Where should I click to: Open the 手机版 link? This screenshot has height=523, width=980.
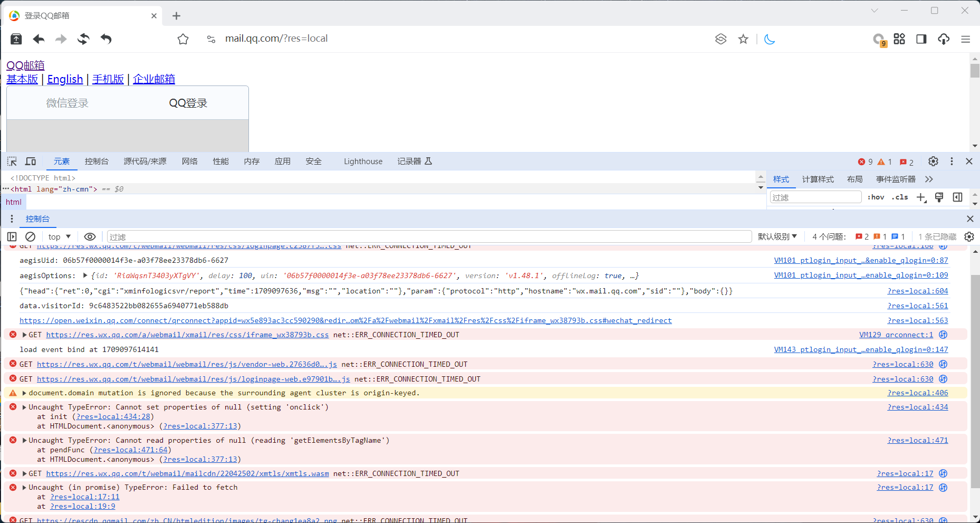coord(108,79)
